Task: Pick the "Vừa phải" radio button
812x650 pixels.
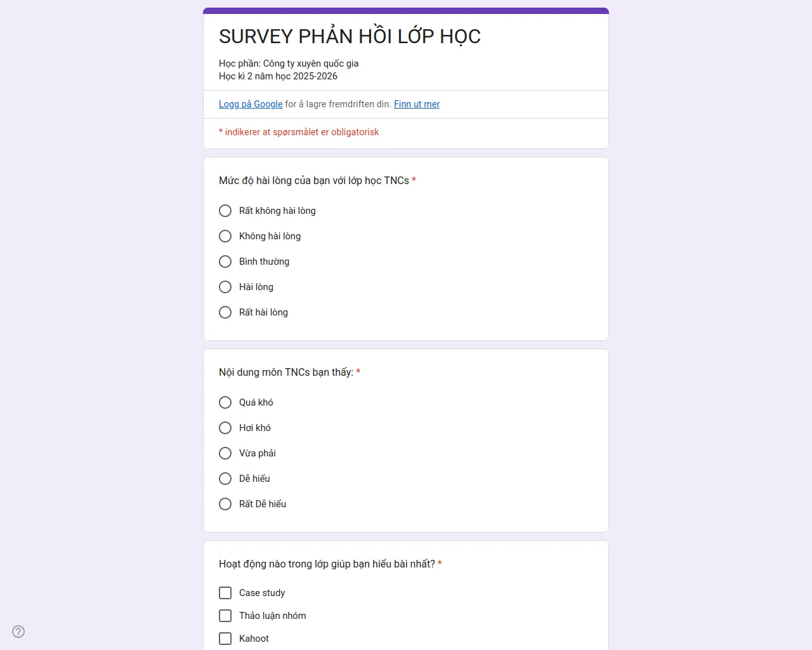Action: point(225,453)
